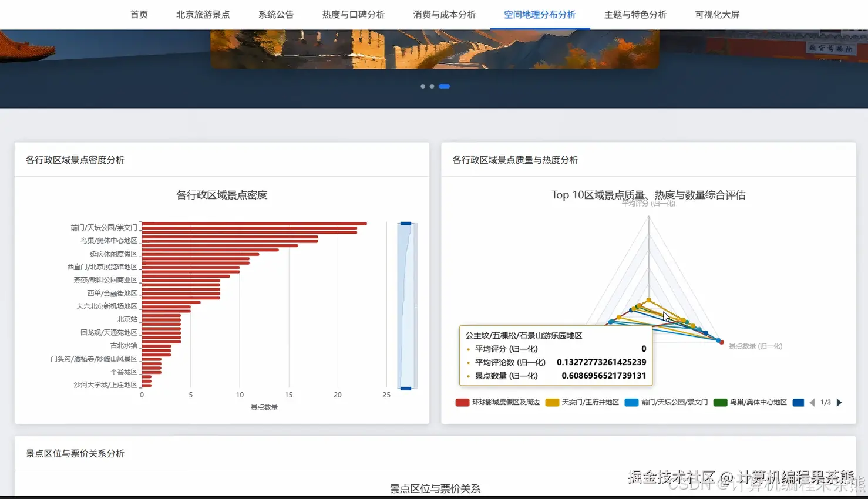
Task: Open the 系统公告 menu item
Action: click(x=276, y=14)
